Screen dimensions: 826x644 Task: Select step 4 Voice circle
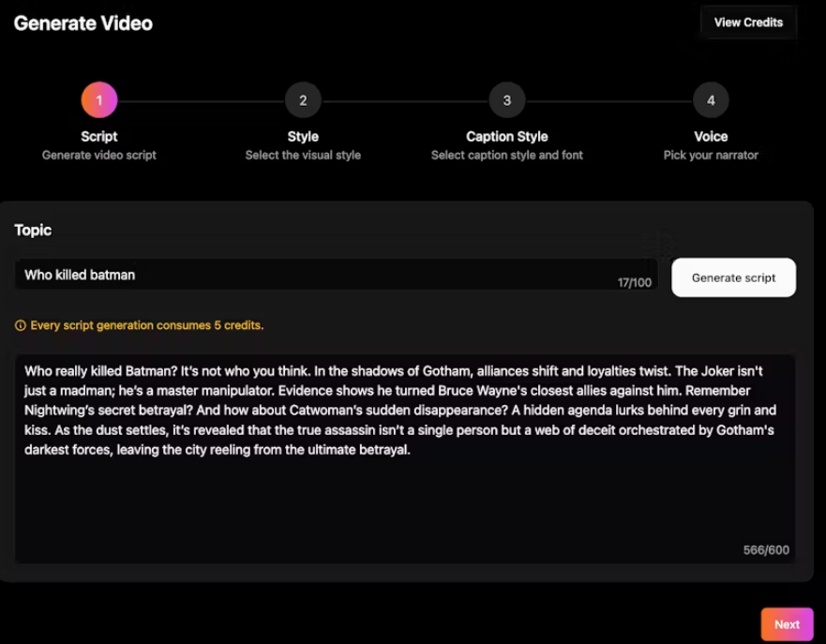click(x=711, y=100)
